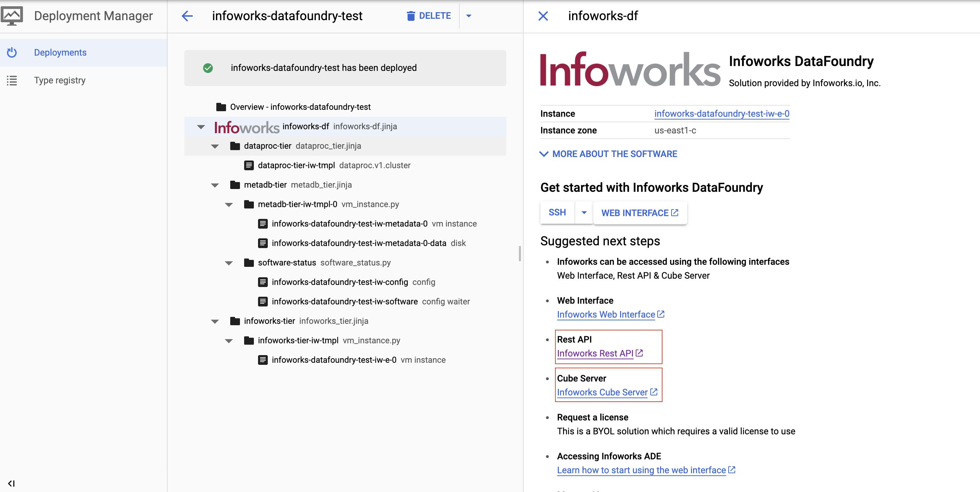Close the infoworks-df panel with X

(543, 16)
